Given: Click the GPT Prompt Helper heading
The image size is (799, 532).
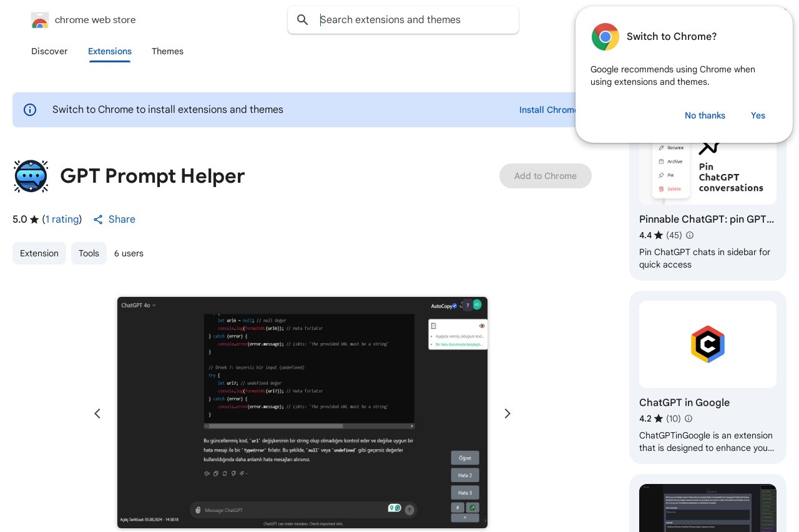Looking at the screenshot, I should pyautogui.click(x=152, y=176).
